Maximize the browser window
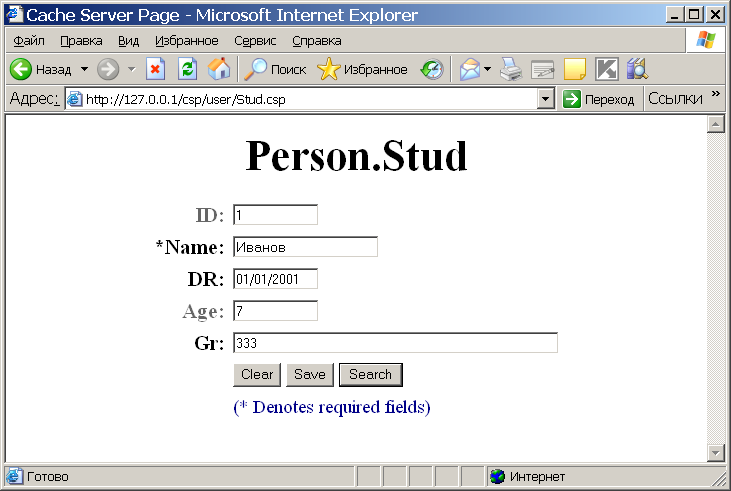The height and width of the screenshot is (491, 731). pos(694,14)
